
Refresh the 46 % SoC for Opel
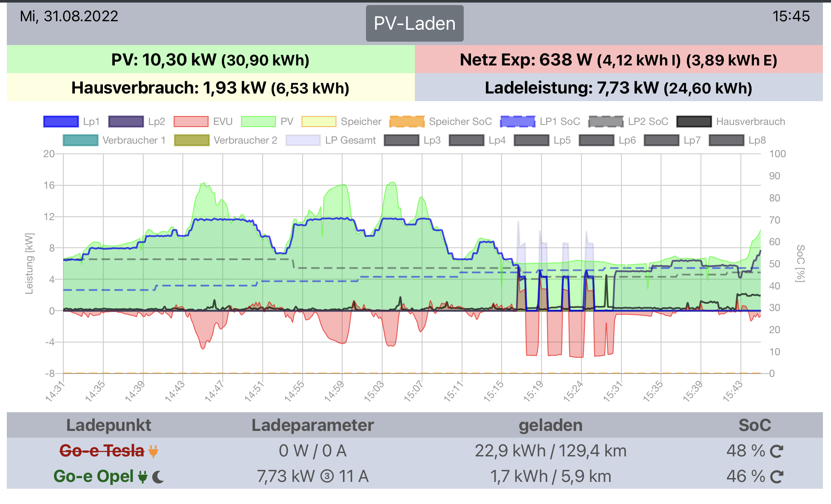(777, 477)
